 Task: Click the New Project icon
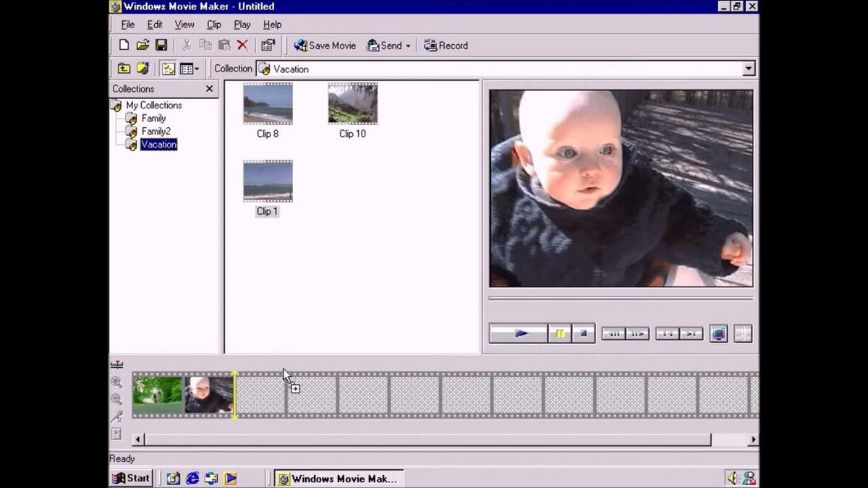click(124, 46)
